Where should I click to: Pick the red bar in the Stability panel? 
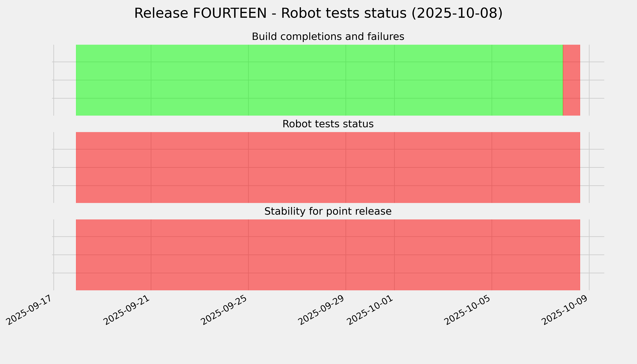tap(328, 255)
